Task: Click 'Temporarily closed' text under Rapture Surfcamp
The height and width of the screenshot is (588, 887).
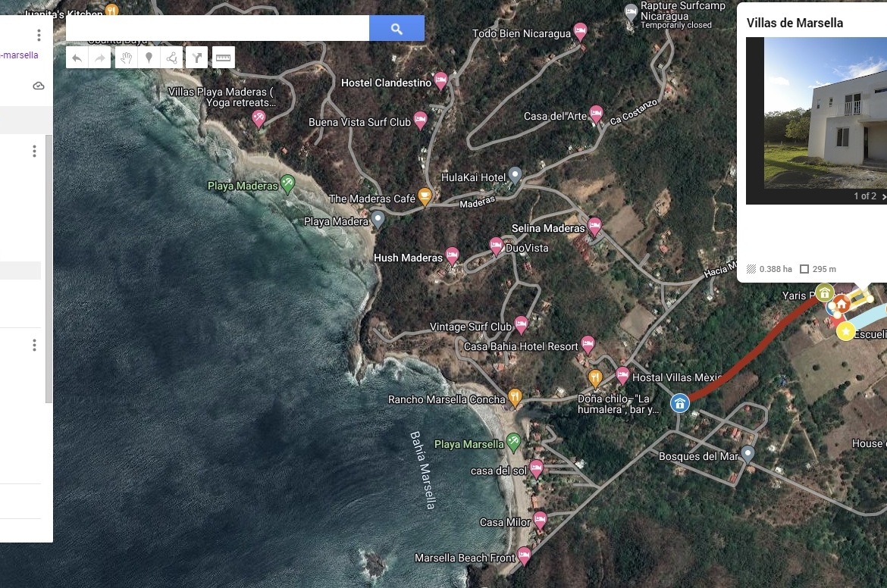Action: point(676,26)
